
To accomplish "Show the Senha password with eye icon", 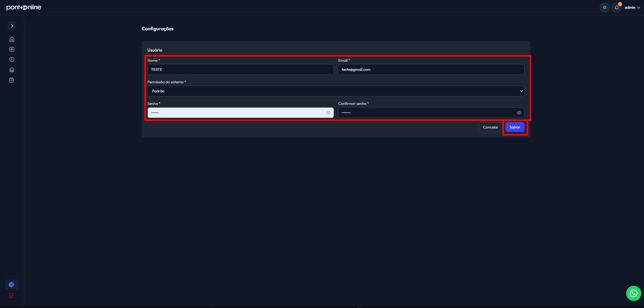I will 328,113.
